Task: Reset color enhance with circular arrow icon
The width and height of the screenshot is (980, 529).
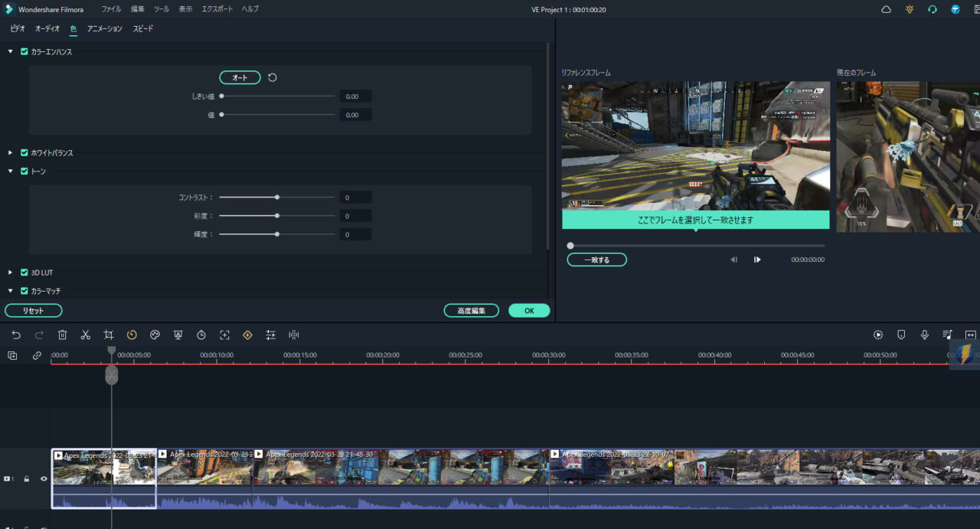Action: pos(273,77)
